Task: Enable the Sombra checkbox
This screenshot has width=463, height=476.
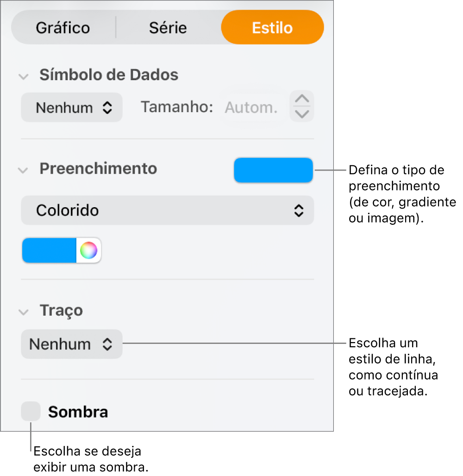Action: [x=31, y=411]
